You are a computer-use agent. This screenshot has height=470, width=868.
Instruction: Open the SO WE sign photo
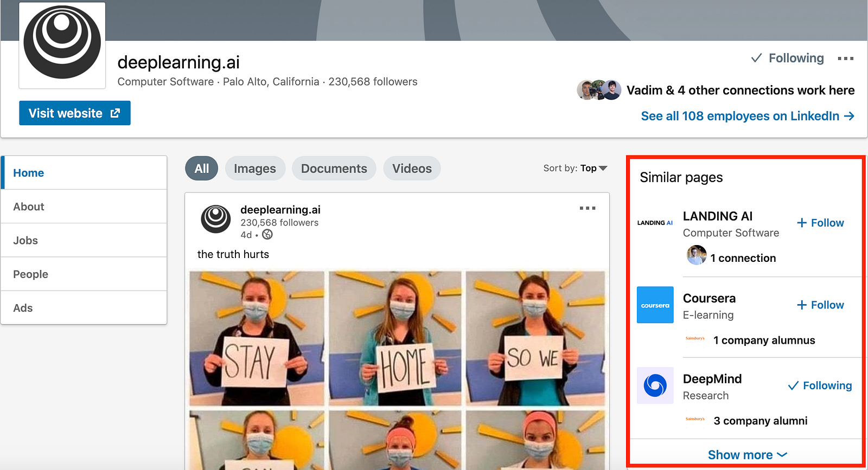535,338
